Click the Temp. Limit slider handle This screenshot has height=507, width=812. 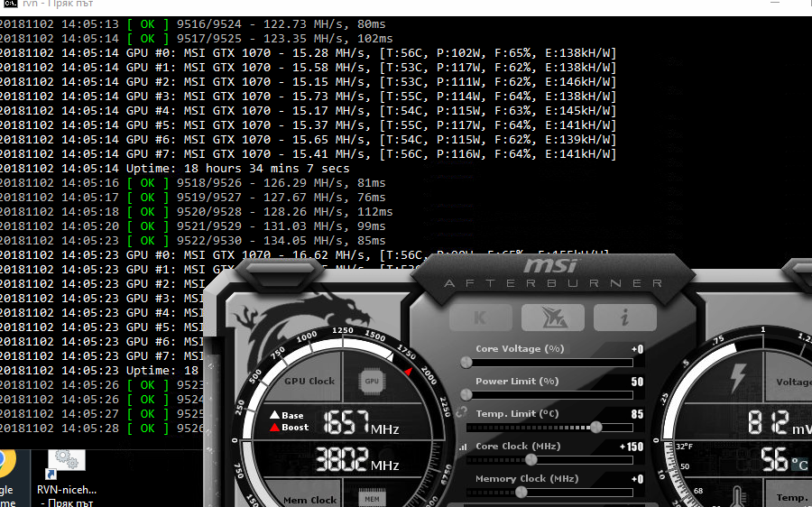[x=596, y=428]
